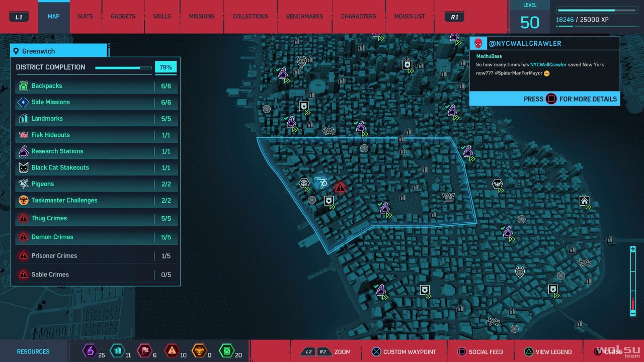Click the level 50 number

pos(530,23)
